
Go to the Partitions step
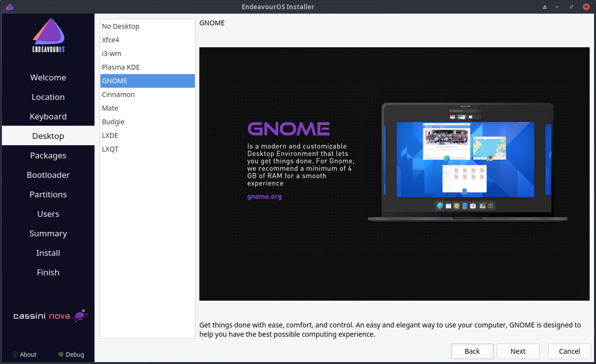pyautogui.click(x=48, y=194)
